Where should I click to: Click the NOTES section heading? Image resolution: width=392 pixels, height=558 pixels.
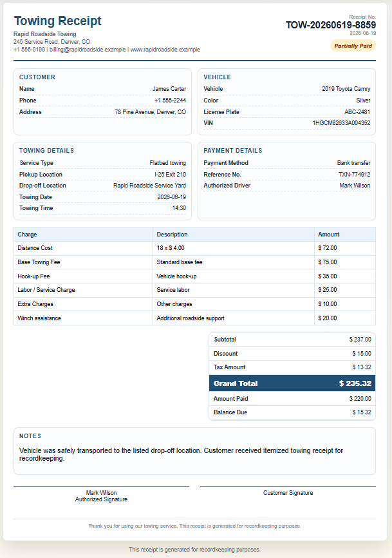30,436
